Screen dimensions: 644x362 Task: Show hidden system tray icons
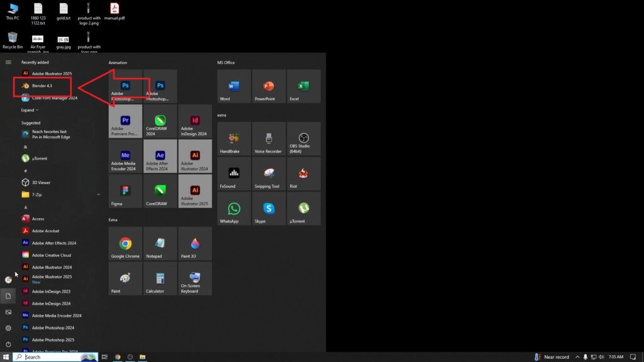[x=577, y=357]
